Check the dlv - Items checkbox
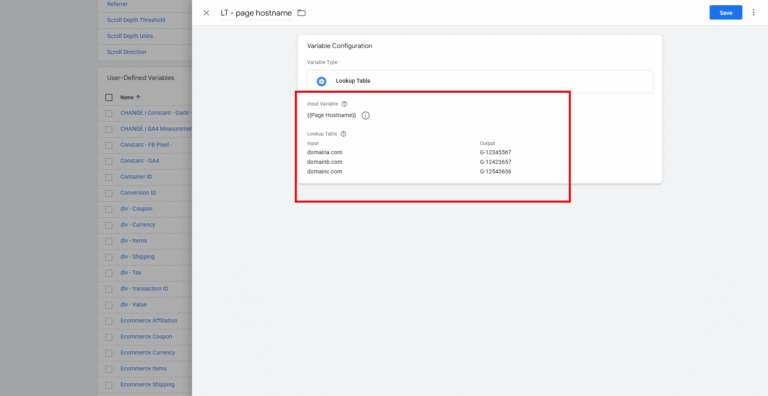This screenshot has height=396, width=768. 109,241
